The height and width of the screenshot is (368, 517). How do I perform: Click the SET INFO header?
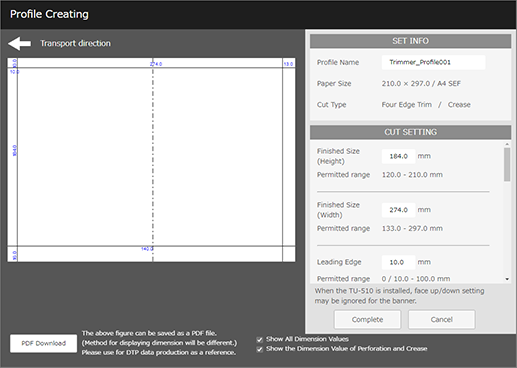tap(410, 41)
